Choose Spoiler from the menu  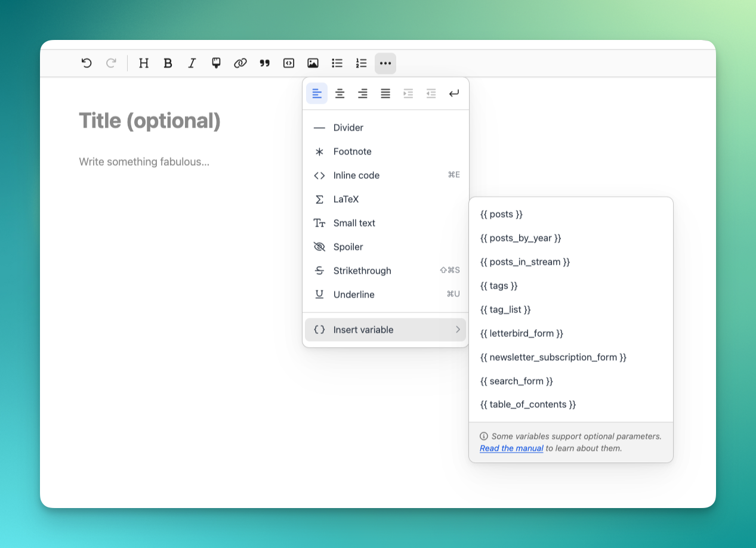[385, 247]
